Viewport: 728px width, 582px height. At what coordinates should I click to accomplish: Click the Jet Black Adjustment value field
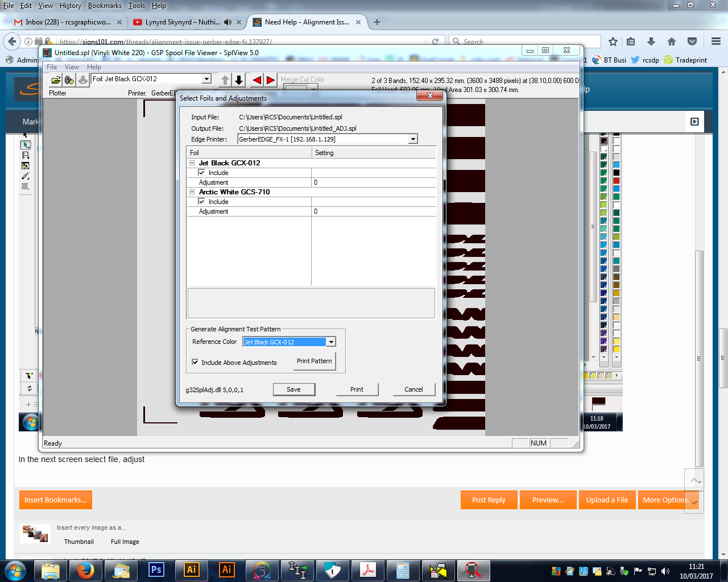coord(374,182)
